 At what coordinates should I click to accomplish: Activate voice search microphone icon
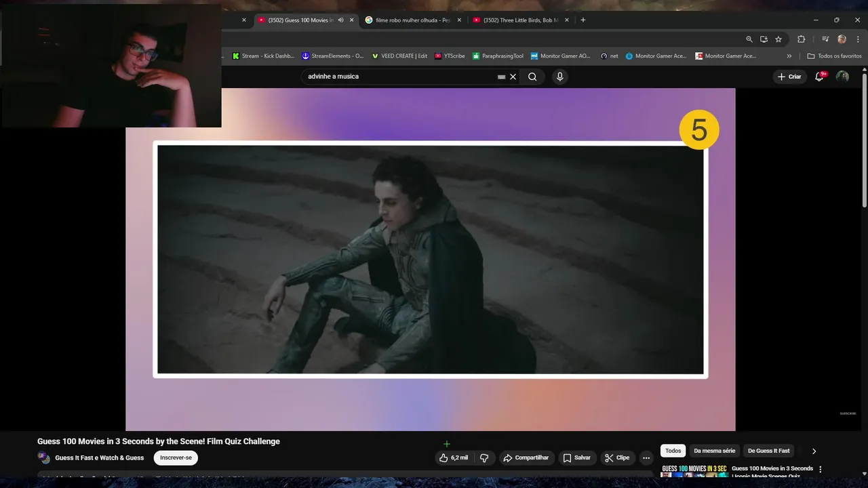(x=559, y=77)
